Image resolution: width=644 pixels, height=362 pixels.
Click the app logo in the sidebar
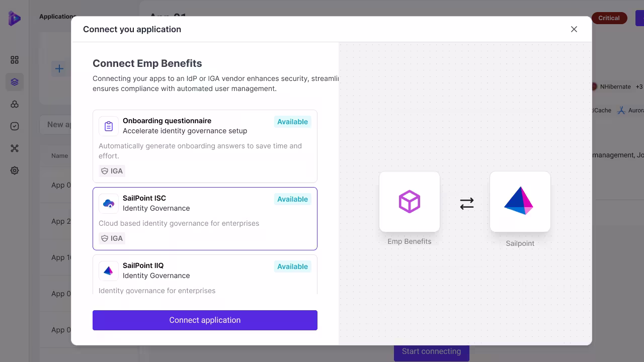(15, 19)
